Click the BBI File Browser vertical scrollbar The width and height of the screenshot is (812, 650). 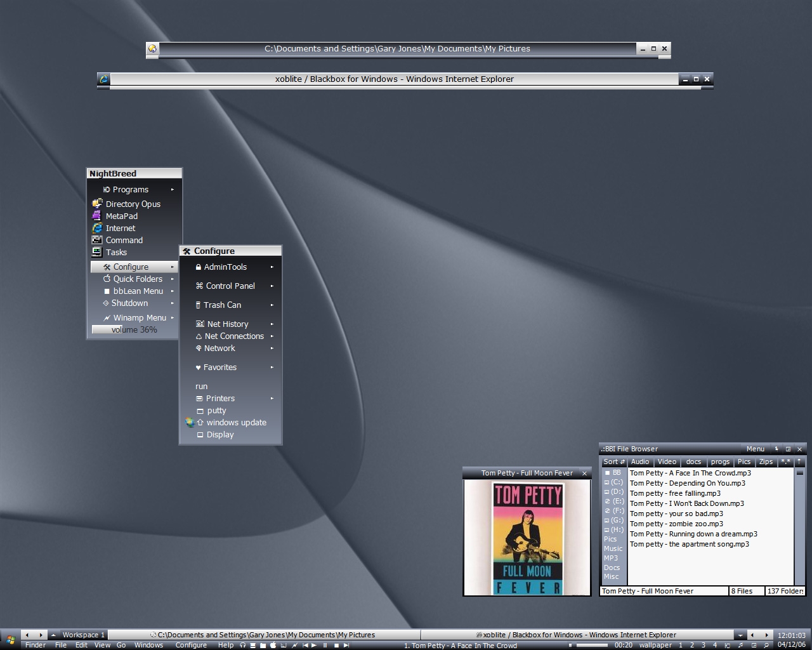[799, 526]
